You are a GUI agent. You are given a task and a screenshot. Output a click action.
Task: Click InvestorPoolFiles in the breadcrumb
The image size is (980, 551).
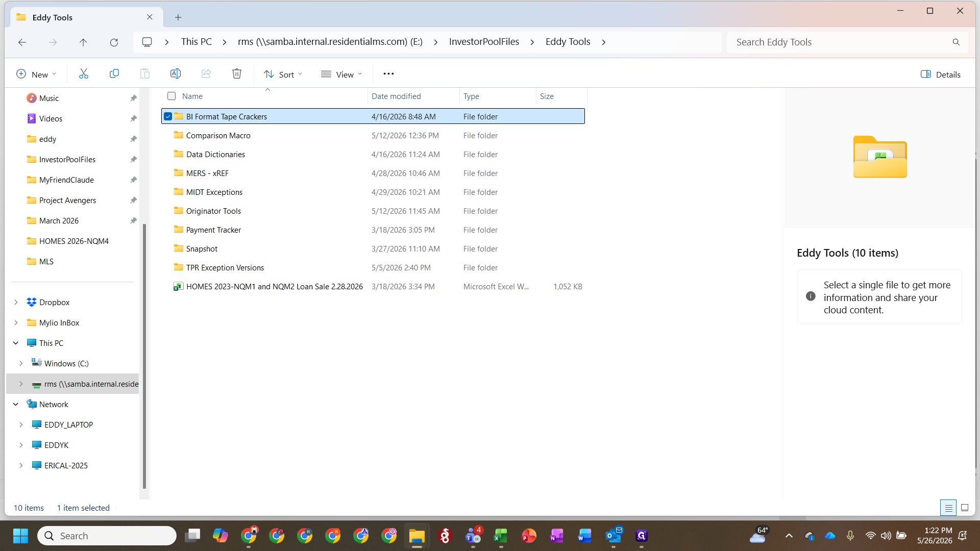pos(484,42)
